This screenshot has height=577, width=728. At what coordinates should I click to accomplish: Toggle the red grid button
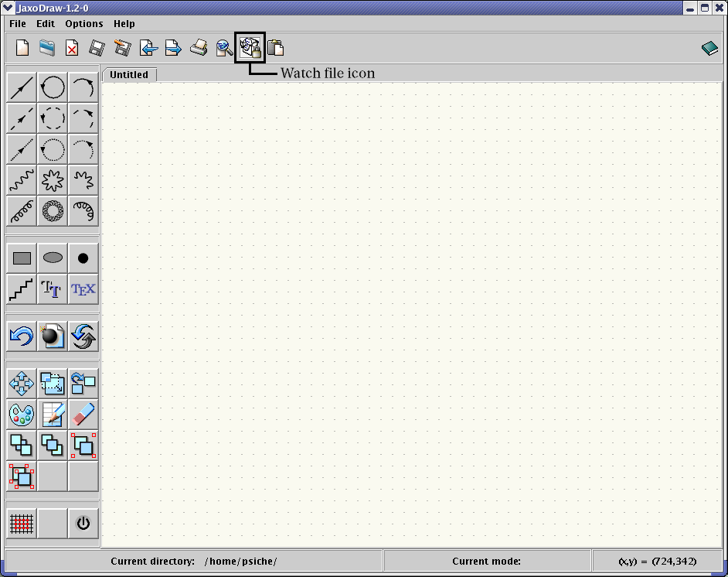pos(22,524)
